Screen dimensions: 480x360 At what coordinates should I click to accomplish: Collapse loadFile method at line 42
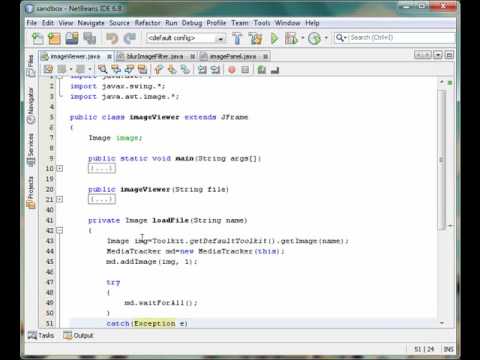point(59,230)
